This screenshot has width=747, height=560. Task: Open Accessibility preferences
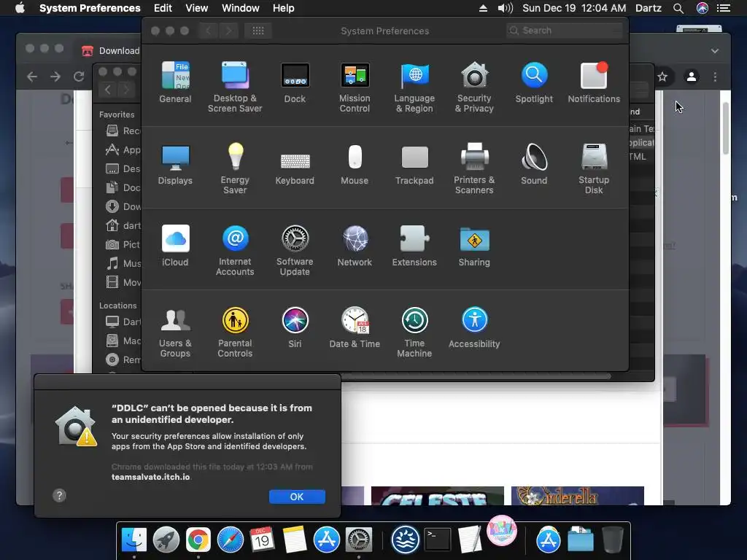click(x=474, y=327)
